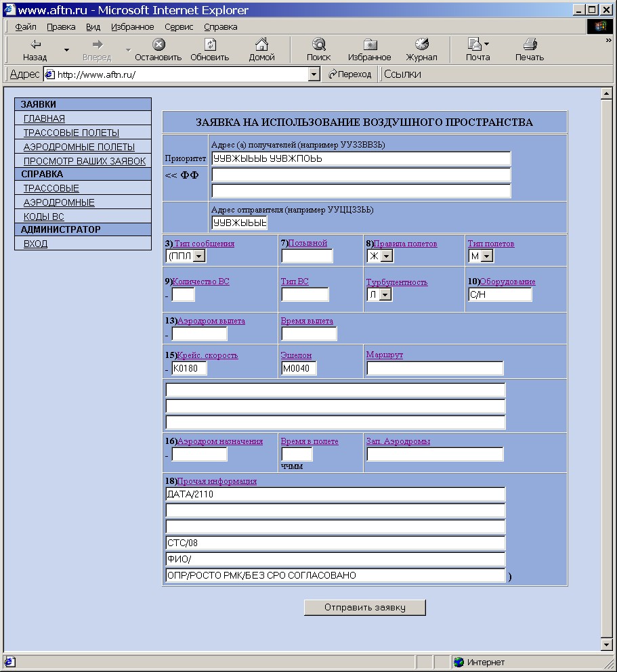The height and width of the screenshot is (672, 617).
Task: Open the Файл menu
Action: (26, 27)
